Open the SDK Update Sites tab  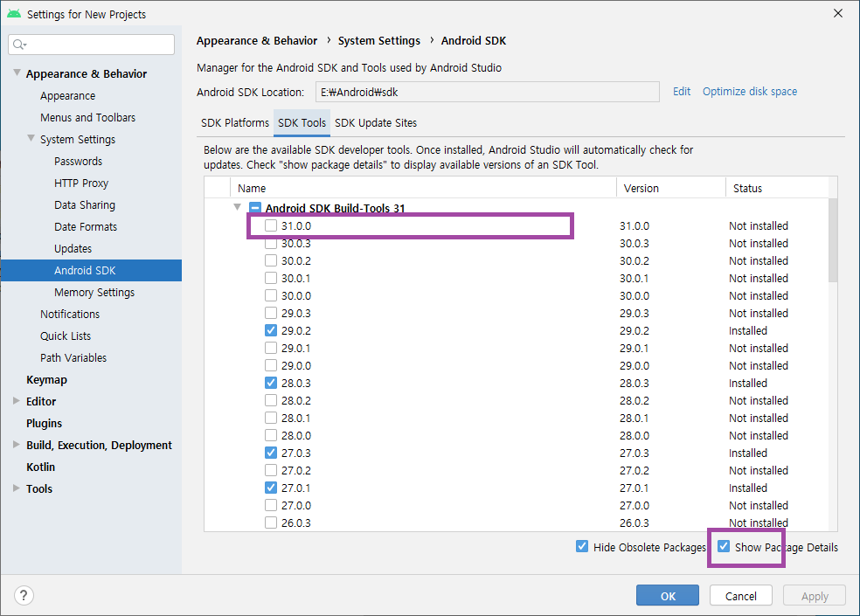[375, 123]
